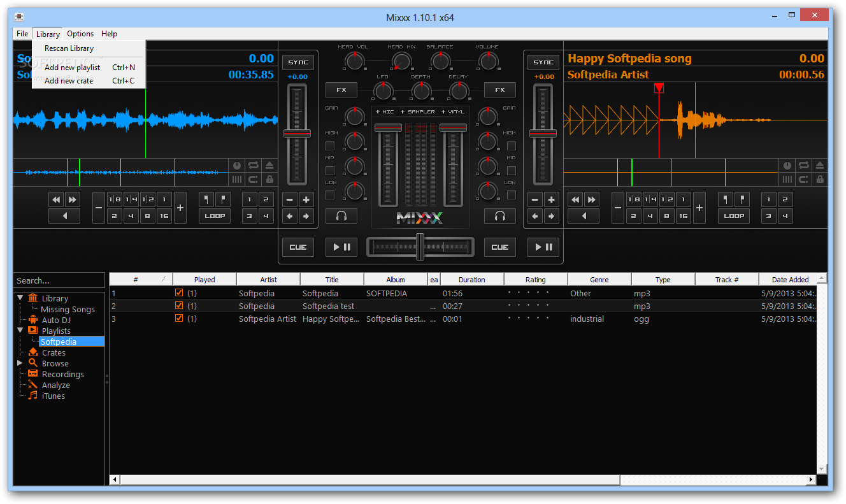Image resolution: width=846 pixels, height=504 pixels.
Task: Sort tracks by Genre column header
Action: (x=599, y=279)
